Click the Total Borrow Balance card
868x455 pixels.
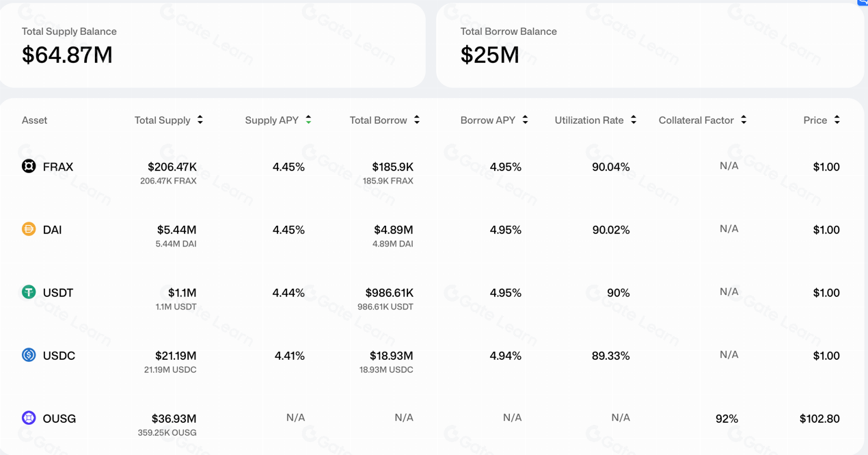pyautogui.click(x=649, y=45)
